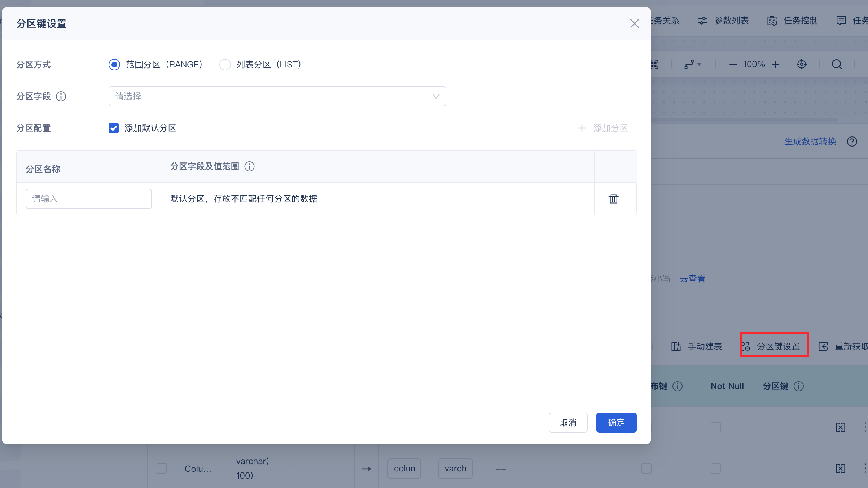
Task: Click the zoom in plus icon
Action: coord(776,64)
